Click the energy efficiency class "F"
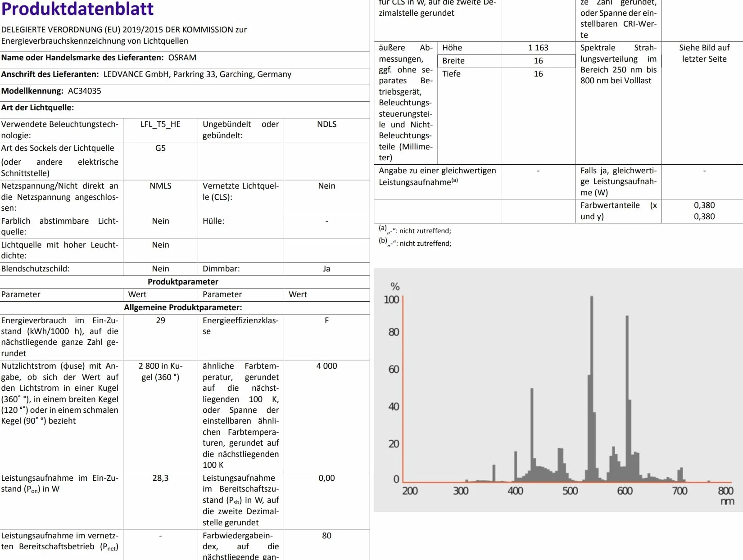This screenshot has width=743, height=560. tap(326, 321)
